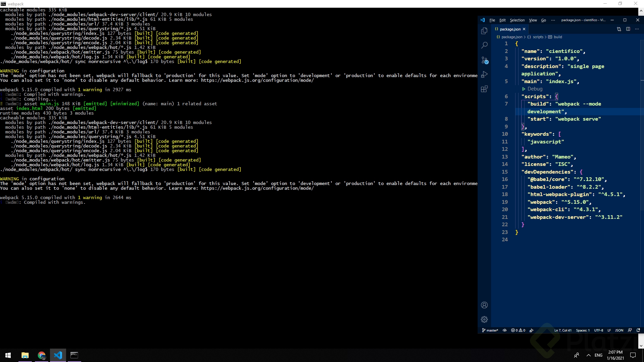This screenshot has height=362, width=644.
Task: Toggle the Split Editor layout icon
Action: (628, 29)
